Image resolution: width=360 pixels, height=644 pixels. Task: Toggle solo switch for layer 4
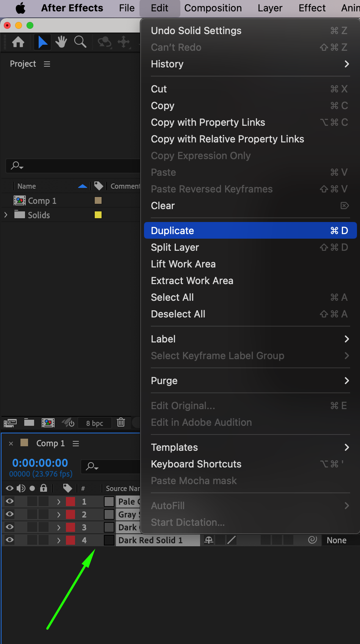click(32, 540)
